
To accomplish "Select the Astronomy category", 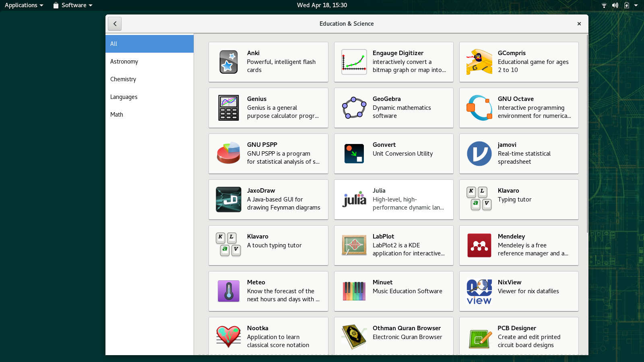I will [124, 62].
